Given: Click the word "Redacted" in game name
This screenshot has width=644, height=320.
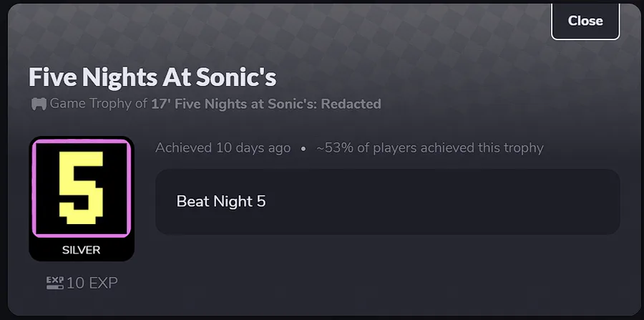Looking at the screenshot, I should pyautogui.click(x=351, y=105).
